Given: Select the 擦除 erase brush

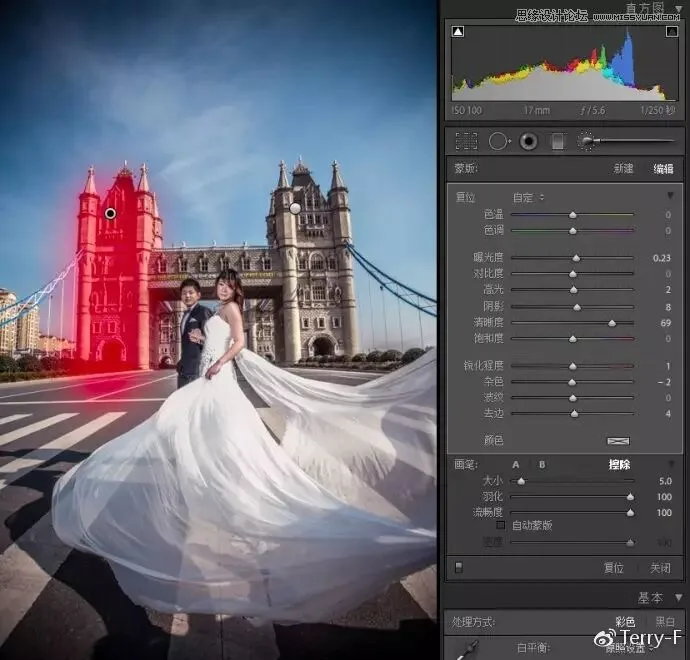Looking at the screenshot, I should [619, 465].
